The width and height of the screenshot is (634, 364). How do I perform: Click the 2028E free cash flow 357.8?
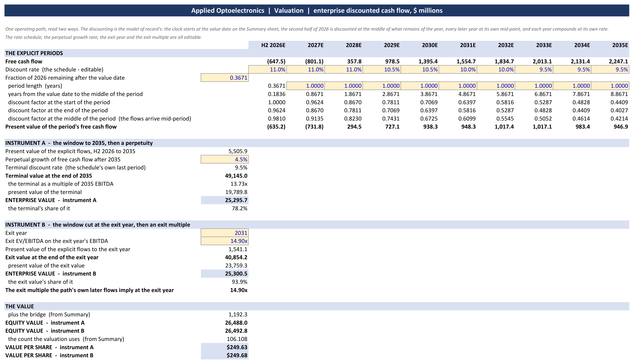[354, 61]
